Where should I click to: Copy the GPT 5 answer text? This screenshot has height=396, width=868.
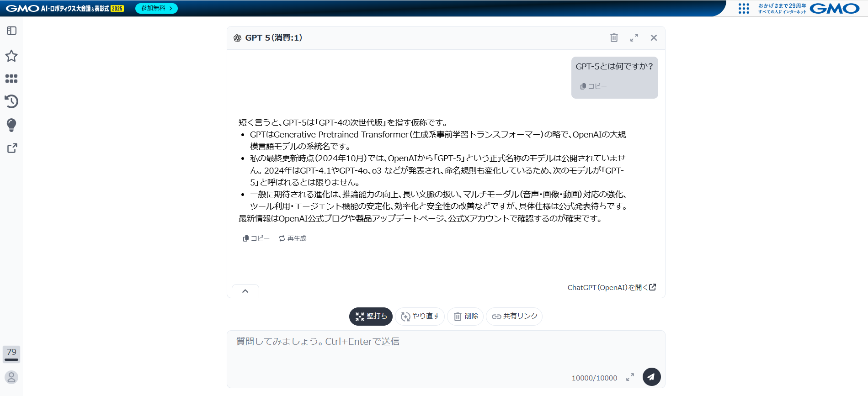point(256,238)
